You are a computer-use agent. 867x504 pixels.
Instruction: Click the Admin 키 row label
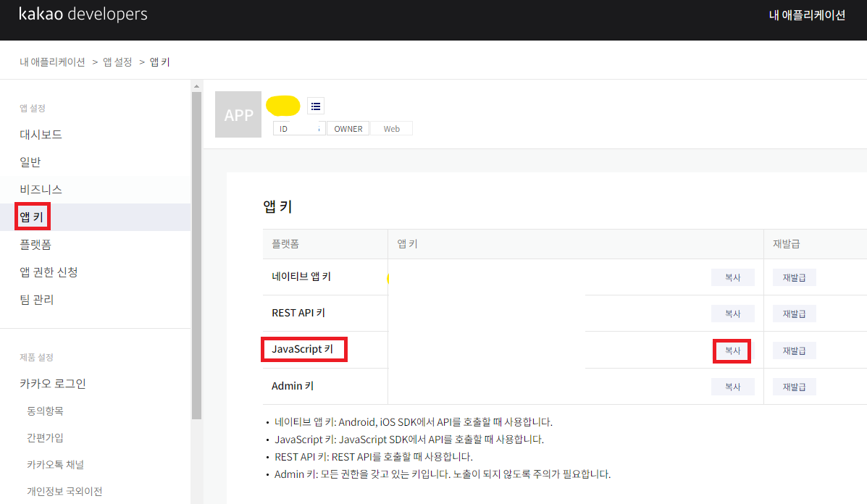[x=293, y=386]
